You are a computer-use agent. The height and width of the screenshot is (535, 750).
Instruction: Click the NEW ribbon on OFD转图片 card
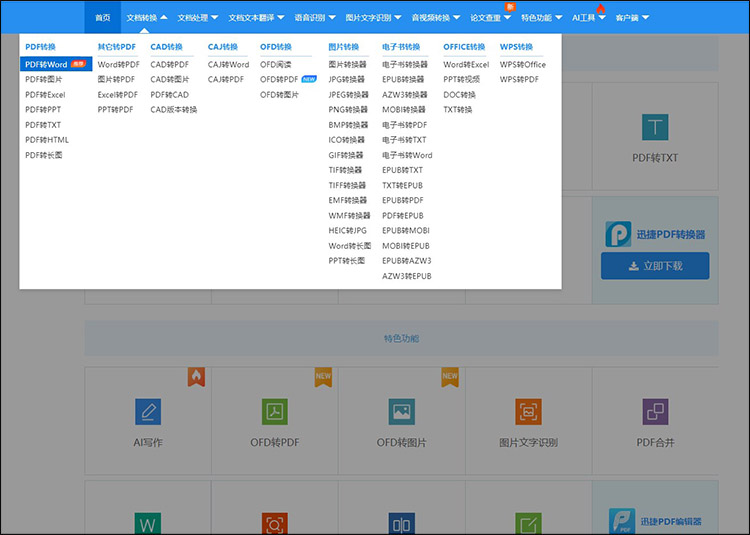pyautogui.click(x=450, y=377)
